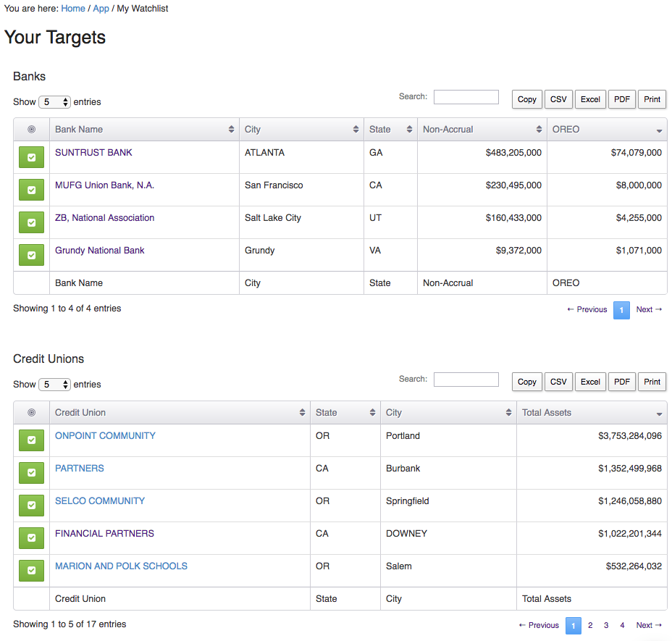The width and height of the screenshot is (672, 641).
Task: Open SELCO COMMUNITY link
Action: 100,500
